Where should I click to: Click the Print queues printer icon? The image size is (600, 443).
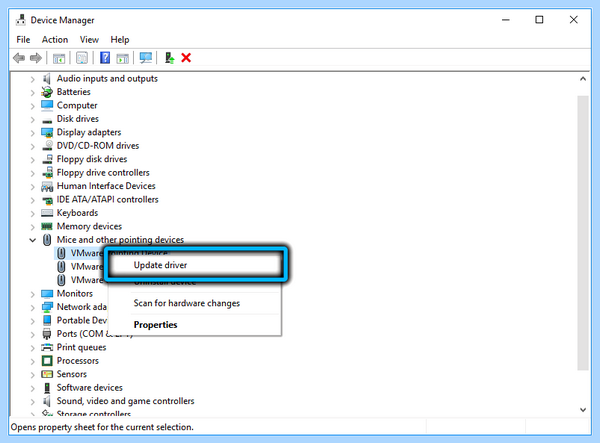pos(47,347)
